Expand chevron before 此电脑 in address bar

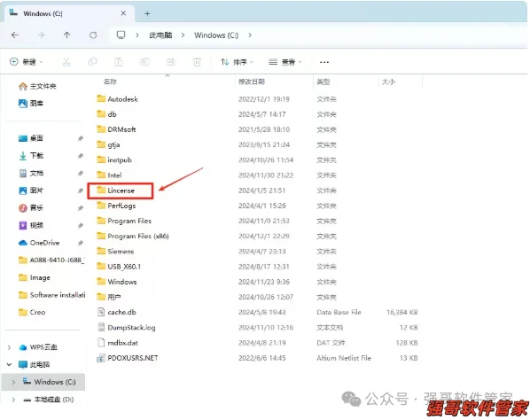click(x=136, y=35)
